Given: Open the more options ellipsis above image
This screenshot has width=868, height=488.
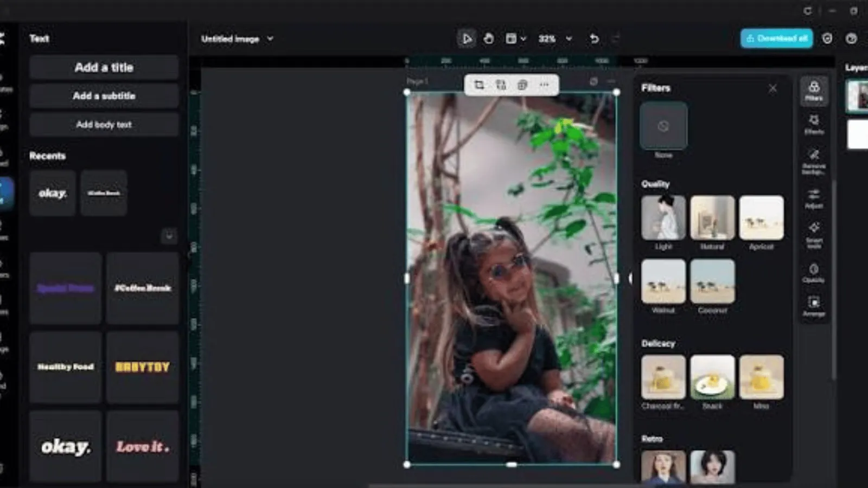Looking at the screenshot, I should coord(544,85).
